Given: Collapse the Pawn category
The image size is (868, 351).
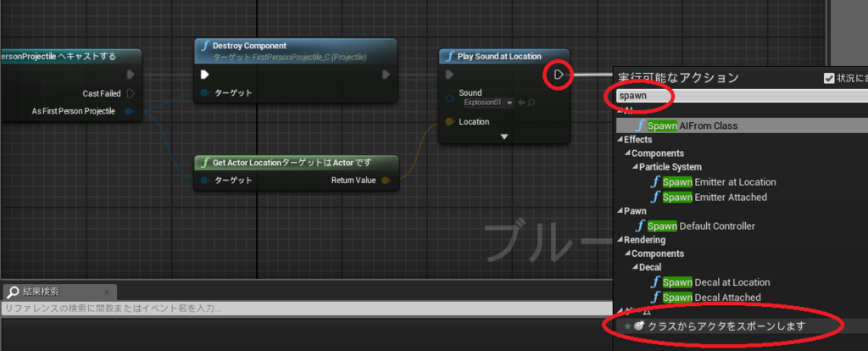Looking at the screenshot, I should point(620,211).
